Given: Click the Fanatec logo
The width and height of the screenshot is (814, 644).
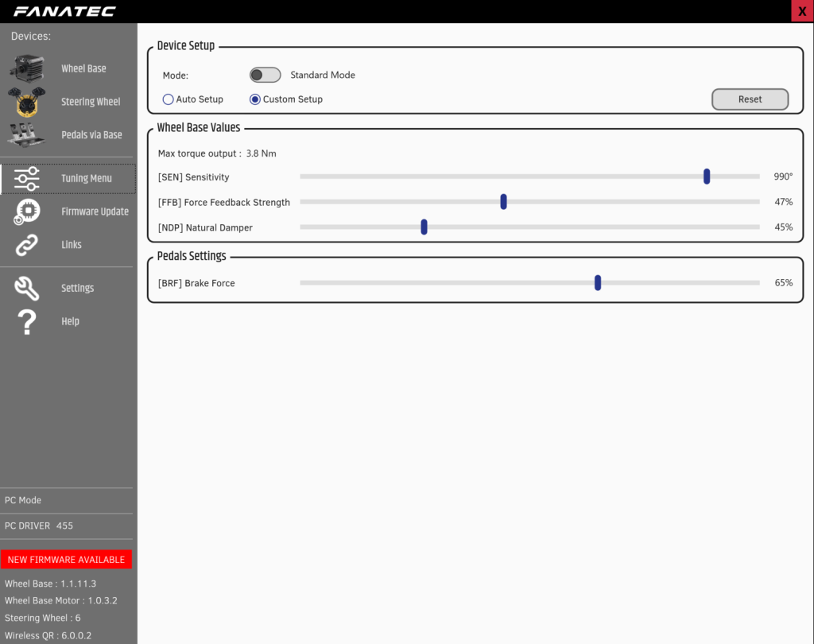Looking at the screenshot, I should (x=65, y=11).
